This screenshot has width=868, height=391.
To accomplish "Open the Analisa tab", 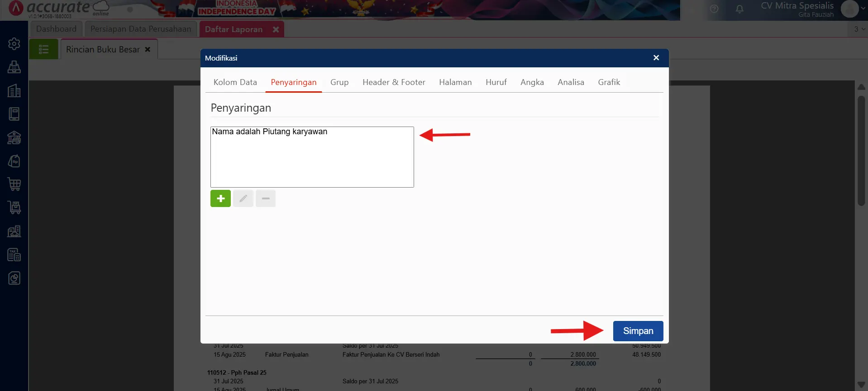I will [571, 82].
